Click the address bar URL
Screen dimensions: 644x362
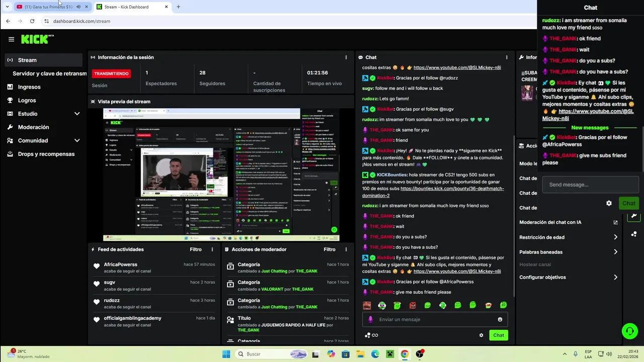coord(82,21)
